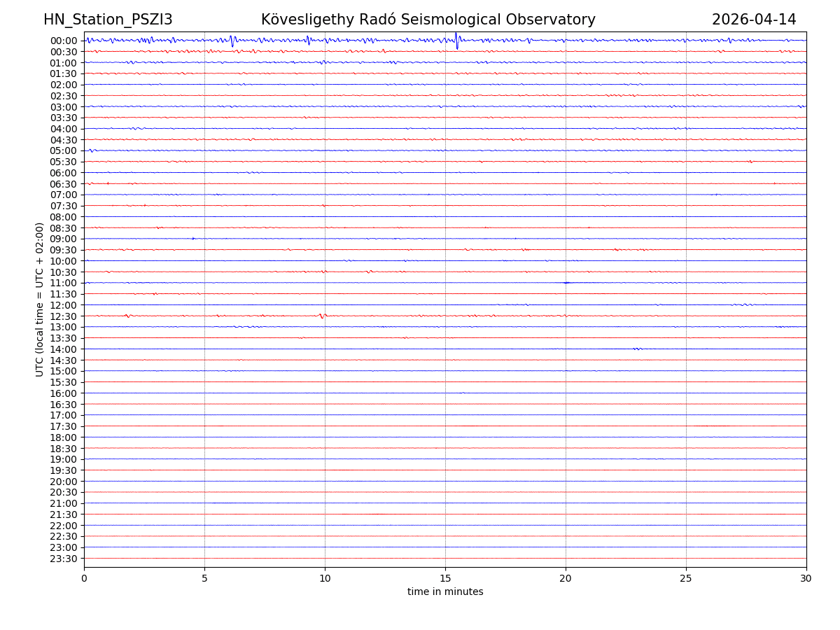Click the x-axis tick labeled 25
840x630 pixels.
pos(686,579)
